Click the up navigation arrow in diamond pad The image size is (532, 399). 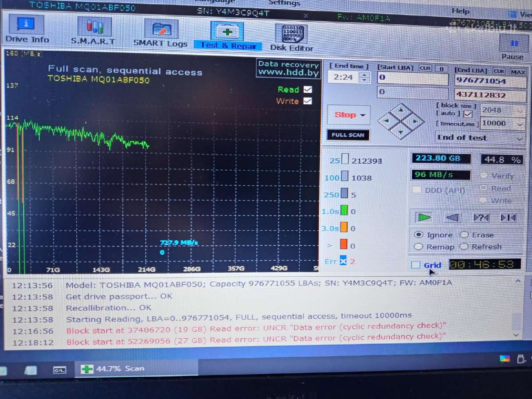coord(401,109)
